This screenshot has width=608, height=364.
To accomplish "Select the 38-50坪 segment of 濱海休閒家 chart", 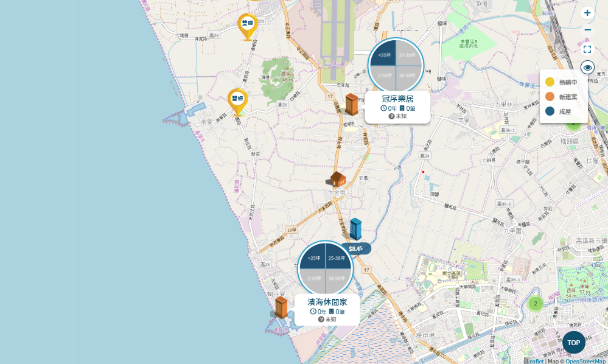I will click(x=337, y=279).
